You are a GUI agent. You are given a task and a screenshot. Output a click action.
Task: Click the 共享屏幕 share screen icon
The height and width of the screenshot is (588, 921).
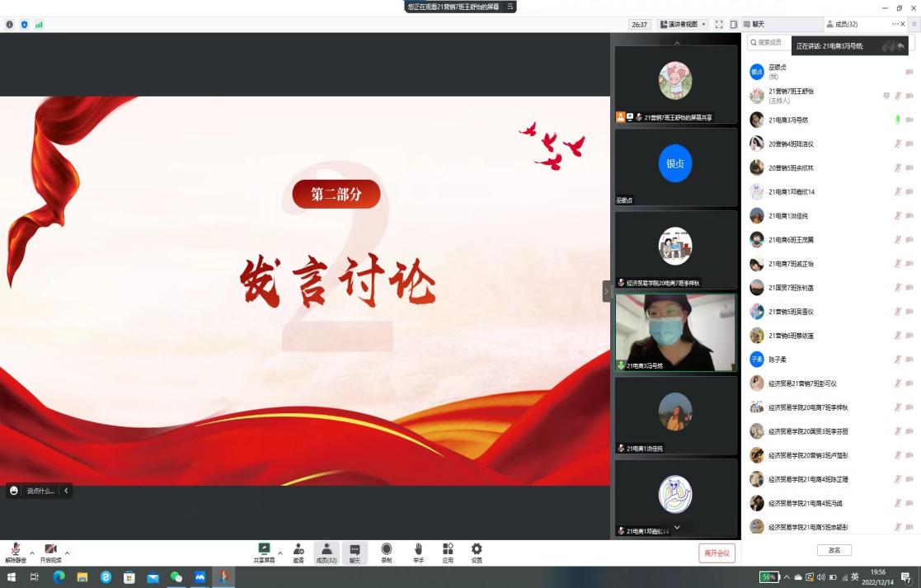point(264,549)
